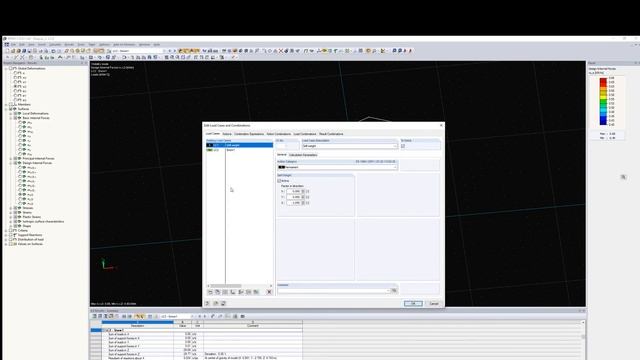Screen dimensions: 640x360
Task: Open the Action Combinations tab
Action: point(279,134)
